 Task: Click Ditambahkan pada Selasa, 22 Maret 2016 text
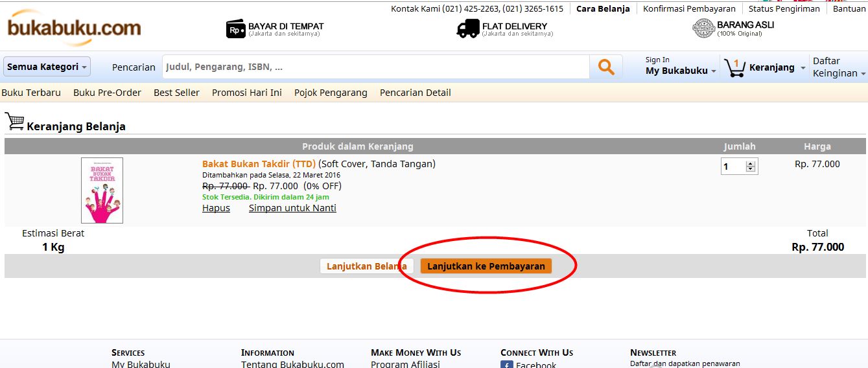(271, 175)
